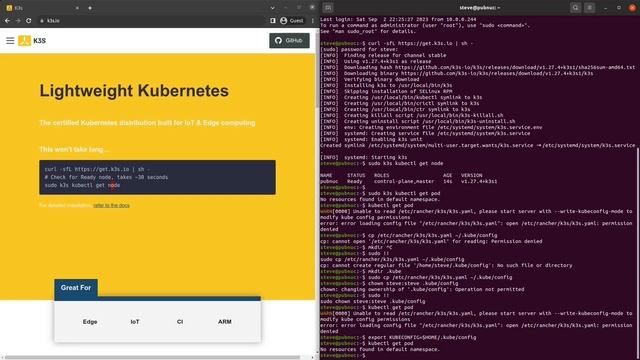Click the pubnuc Ready node row
Viewport: 640px width, 360px height.
[409, 181]
